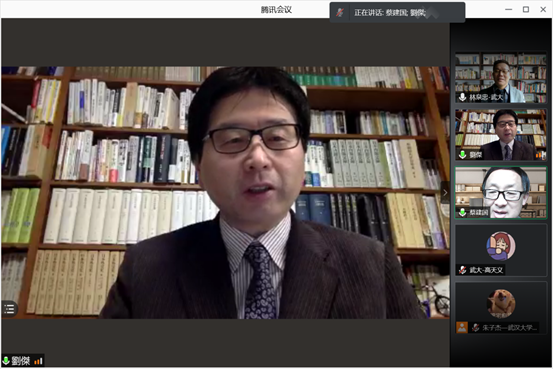Click the 正在讲话 speaking status banner
This screenshot has width=553, height=369.
click(x=397, y=12)
